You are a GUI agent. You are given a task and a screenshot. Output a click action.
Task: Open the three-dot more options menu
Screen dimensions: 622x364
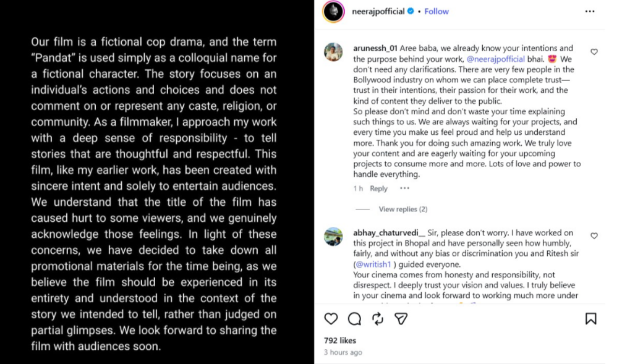pyautogui.click(x=590, y=11)
